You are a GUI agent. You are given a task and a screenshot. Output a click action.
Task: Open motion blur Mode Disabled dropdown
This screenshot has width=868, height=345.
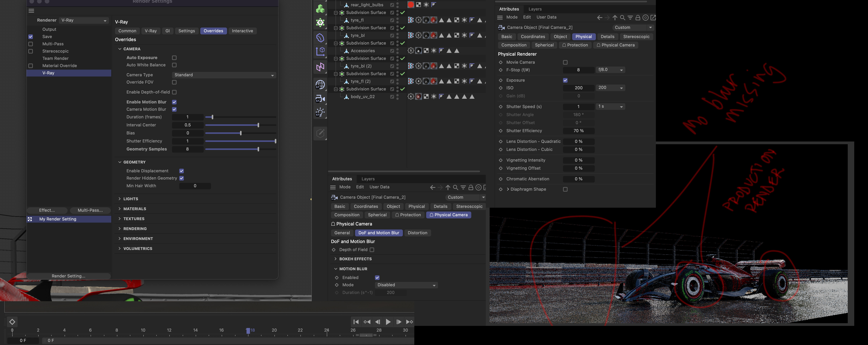pyautogui.click(x=406, y=285)
